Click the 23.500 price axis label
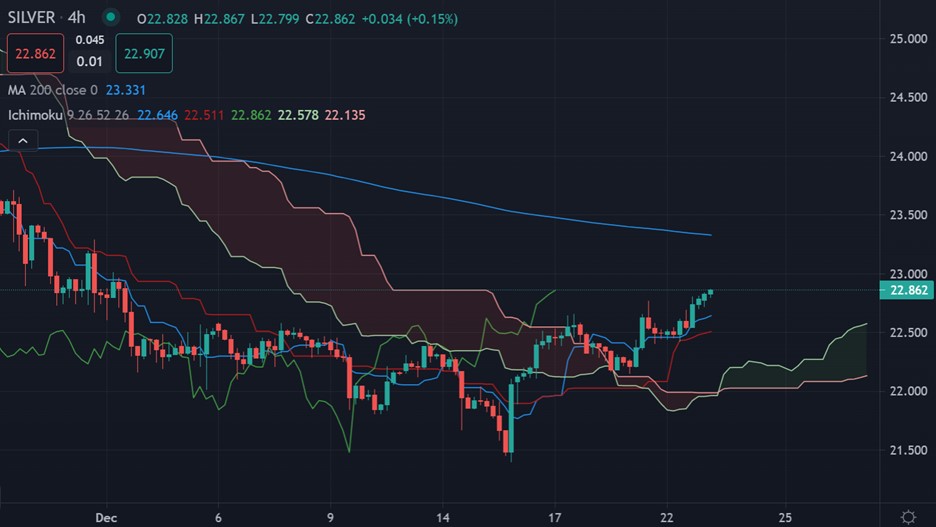The width and height of the screenshot is (936, 527). coord(909,215)
